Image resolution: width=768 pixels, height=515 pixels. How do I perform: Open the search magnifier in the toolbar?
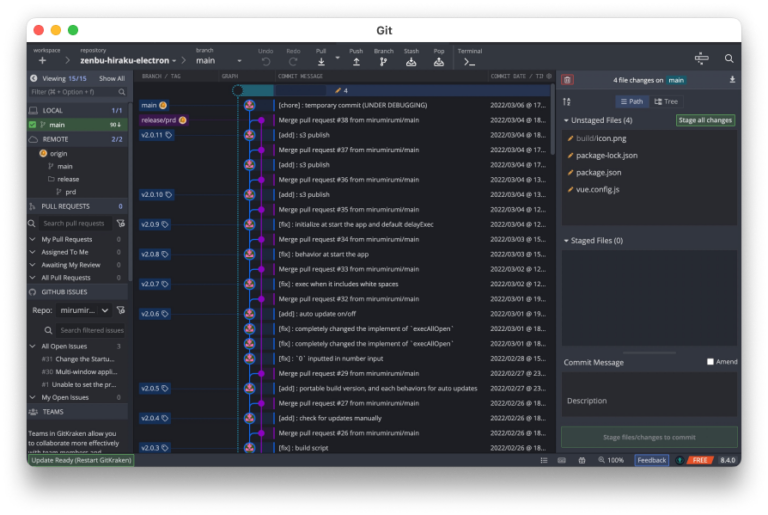tap(729, 58)
